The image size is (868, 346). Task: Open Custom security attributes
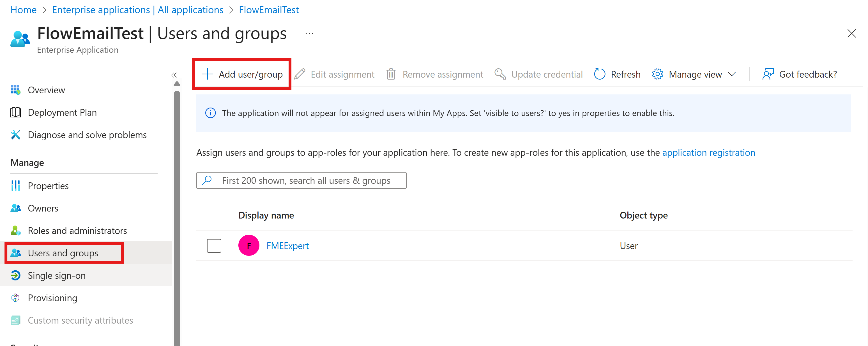point(80,320)
